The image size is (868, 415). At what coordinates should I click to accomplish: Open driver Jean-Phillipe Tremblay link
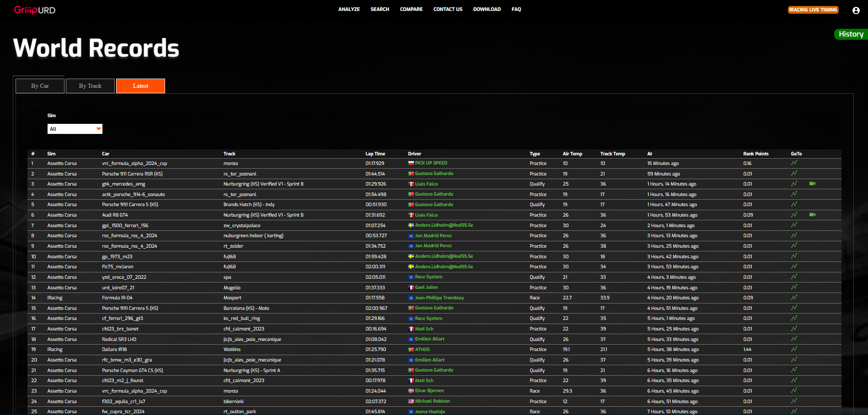click(439, 298)
